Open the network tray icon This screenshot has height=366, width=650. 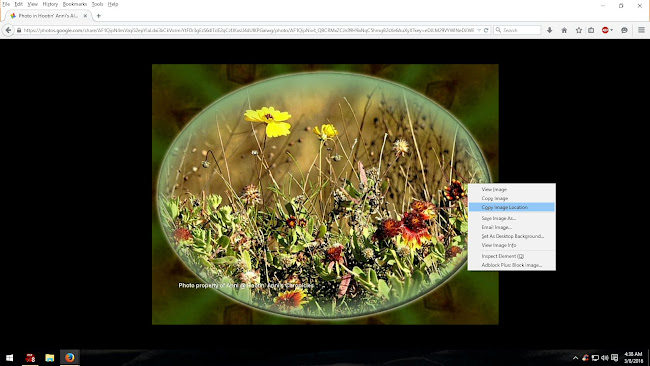pos(595,358)
